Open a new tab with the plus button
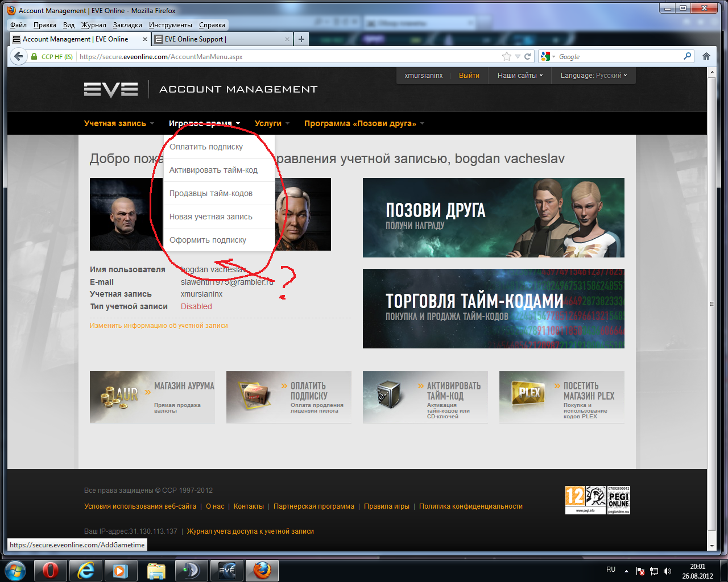This screenshot has width=728, height=582. (x=301, y=39)
